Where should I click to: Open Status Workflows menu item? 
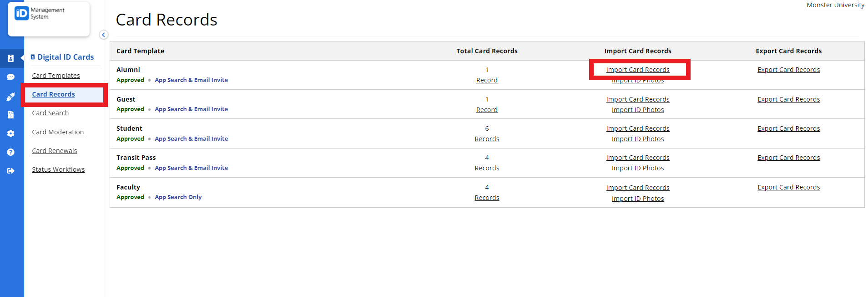58,169
